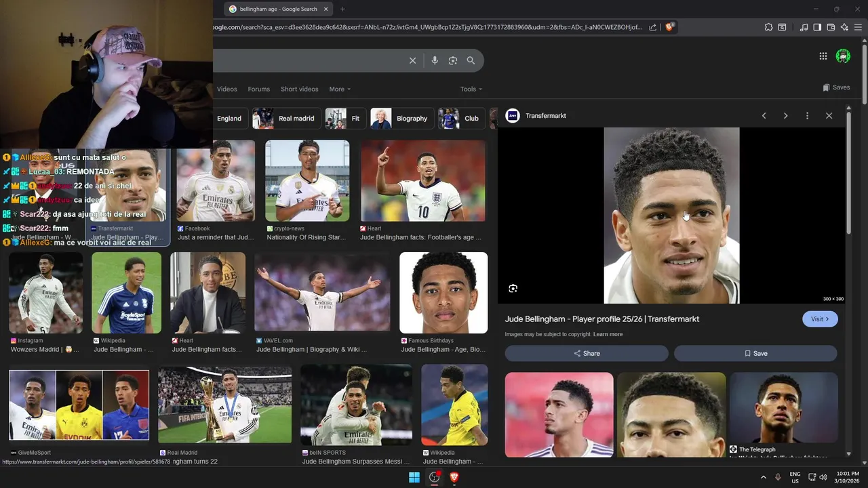Open the Saves collection link

(836, 87)
